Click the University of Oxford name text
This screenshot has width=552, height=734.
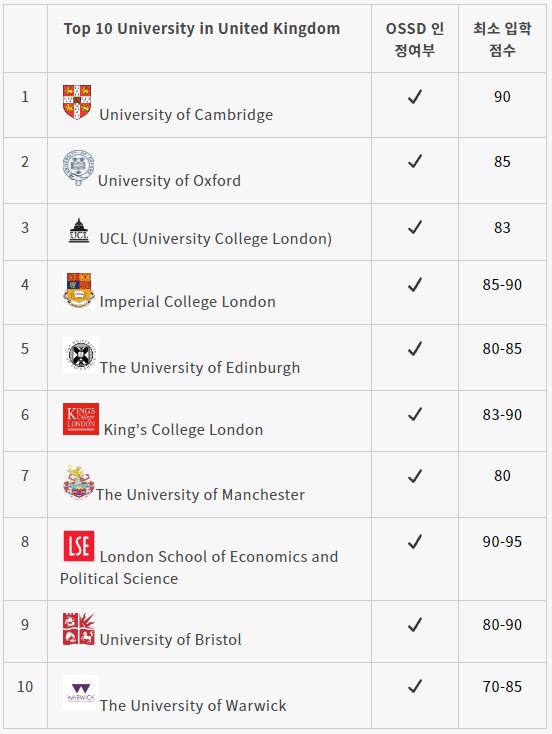(x=169, y=181)
